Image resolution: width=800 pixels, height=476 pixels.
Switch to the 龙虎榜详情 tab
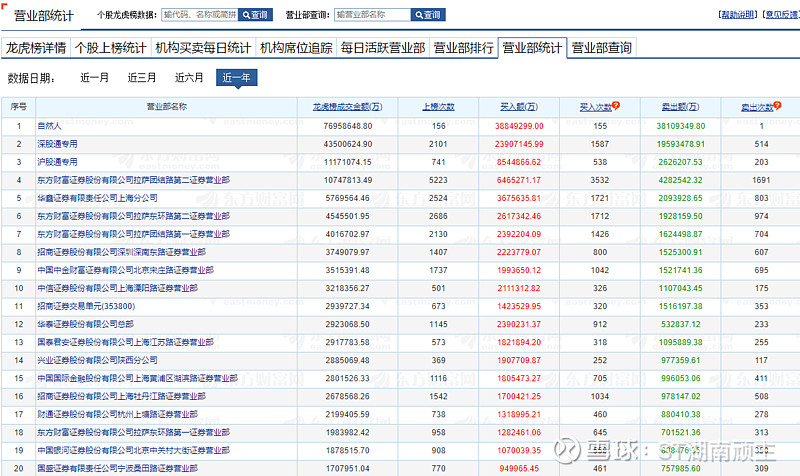point(36,48)
